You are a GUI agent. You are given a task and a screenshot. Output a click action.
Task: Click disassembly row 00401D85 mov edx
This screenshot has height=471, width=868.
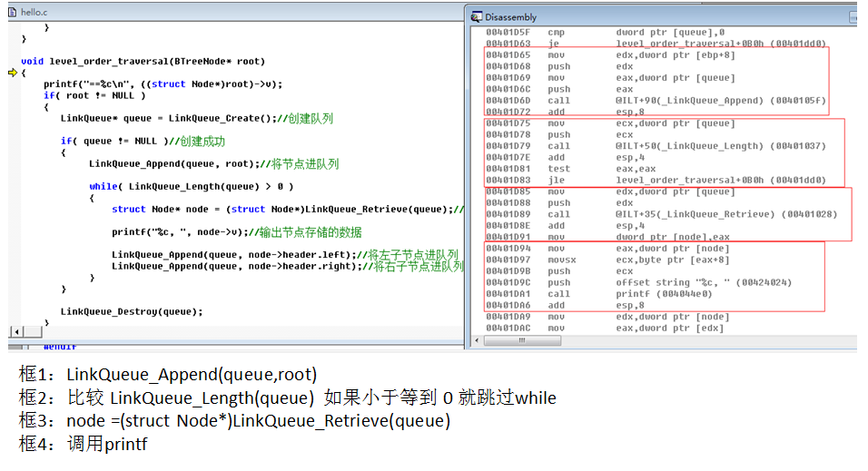pos(610,191)
